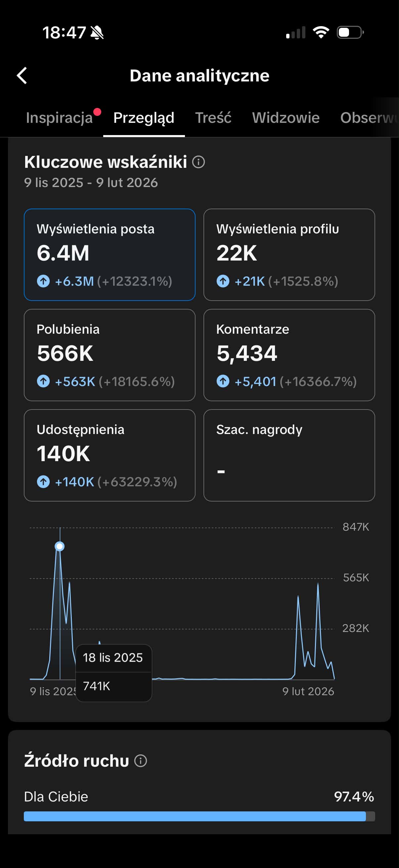Tap the 282K axis label
This screenshot has width=399, height=868.
pyautogui.click(x=356, y=628)
